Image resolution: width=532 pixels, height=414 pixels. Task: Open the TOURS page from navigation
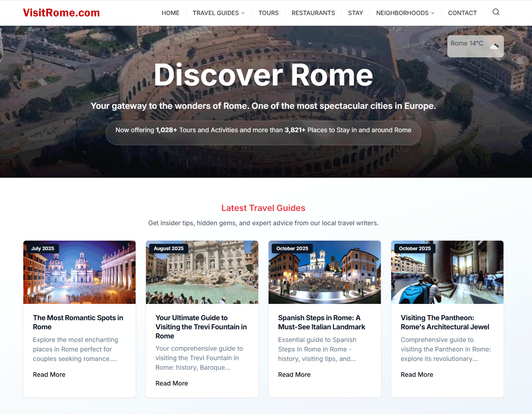[269, 13]
